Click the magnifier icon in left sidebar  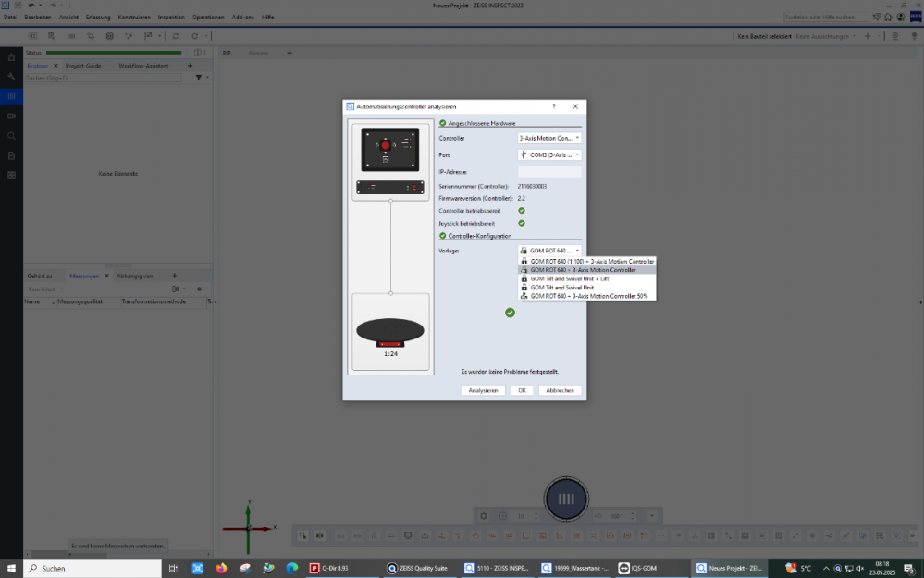pos(11,135)
